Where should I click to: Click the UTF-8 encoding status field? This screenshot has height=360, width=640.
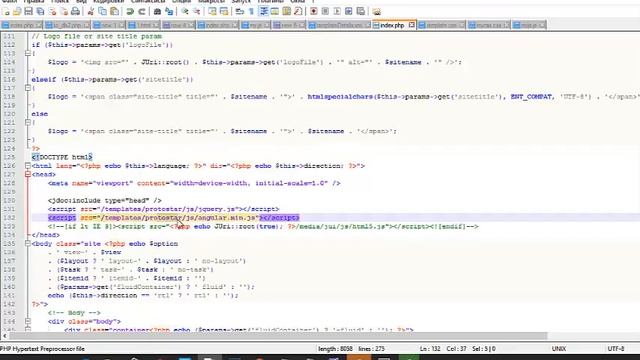click(x=616, y=349)
